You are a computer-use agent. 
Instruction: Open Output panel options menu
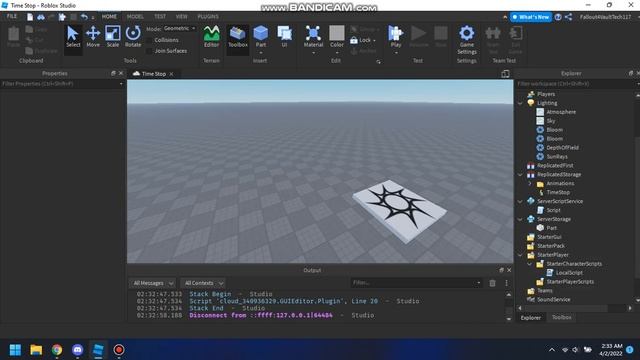pos(507,283)
